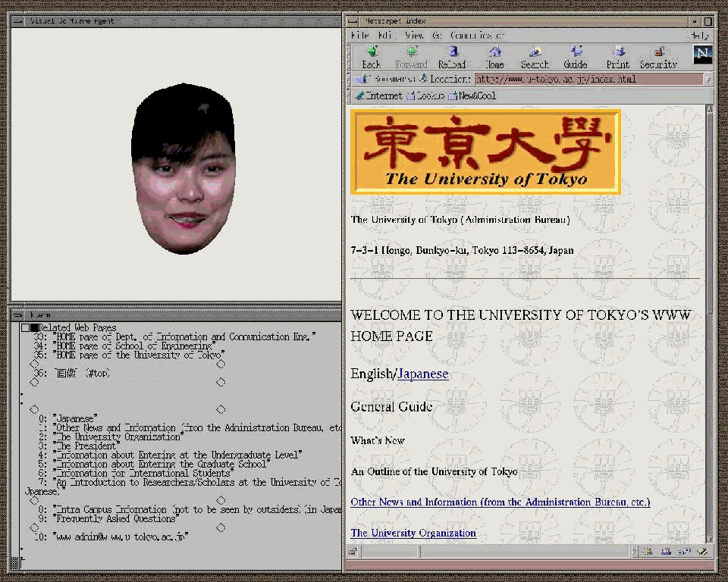728x582 pixels.
Task: Follow the Japanese language link
Action: [423, 374]
